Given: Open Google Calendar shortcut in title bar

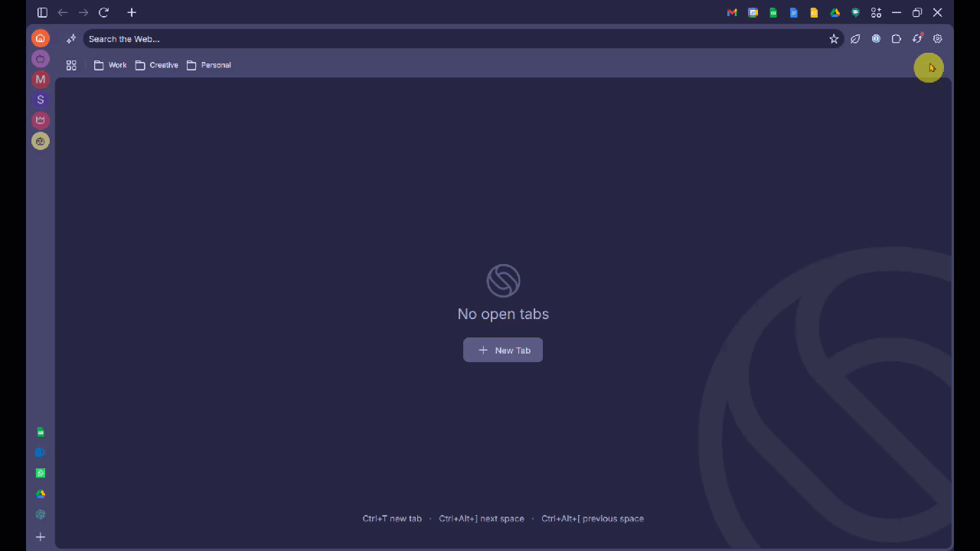Looking at the screenshot, I should pos(753,12).
